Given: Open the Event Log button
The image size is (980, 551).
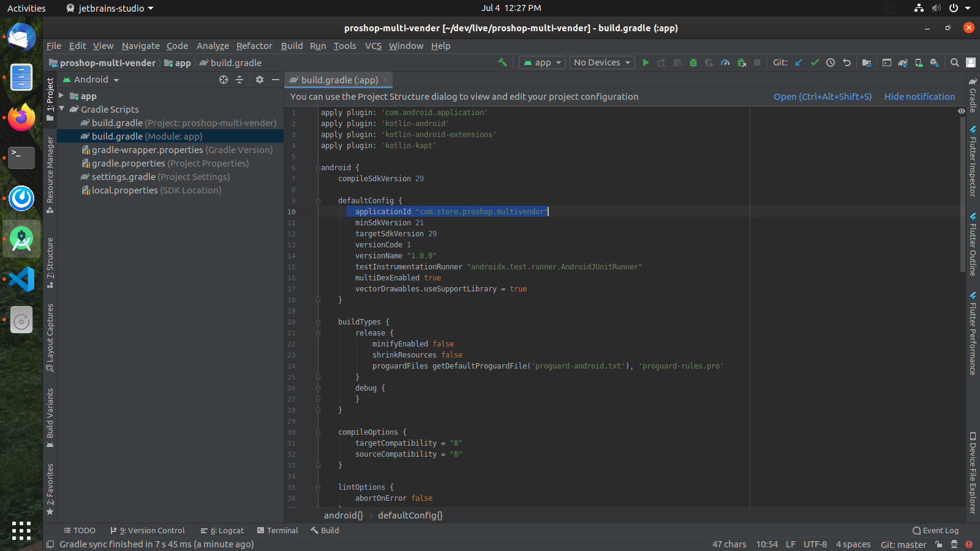Looking at the screenshot, I should coord(935,531).
